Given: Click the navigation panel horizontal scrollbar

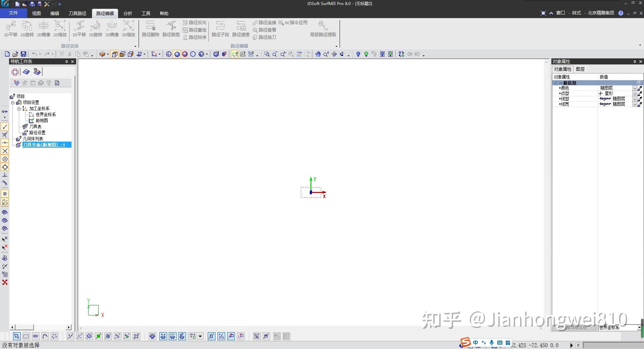Looking at the screenshot, I should 41,327.
